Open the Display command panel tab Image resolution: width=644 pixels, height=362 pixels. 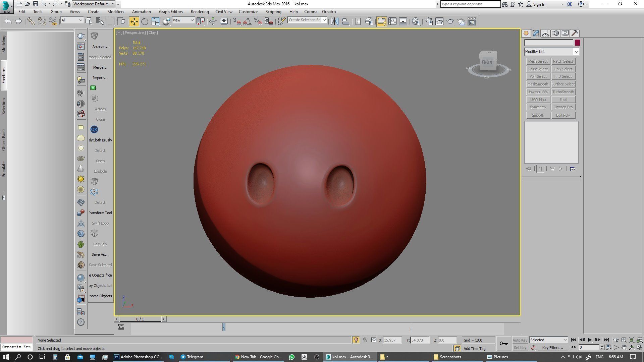click(565, 33)
